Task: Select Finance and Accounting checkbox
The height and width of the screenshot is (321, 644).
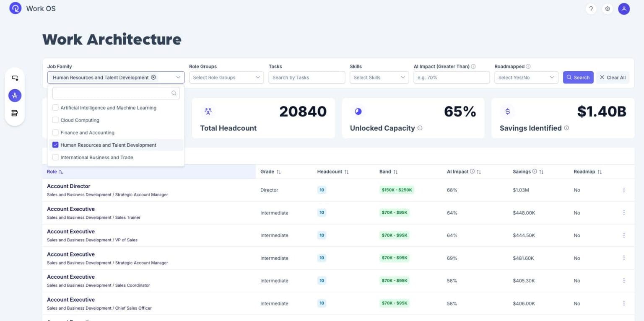Action: 55,132
